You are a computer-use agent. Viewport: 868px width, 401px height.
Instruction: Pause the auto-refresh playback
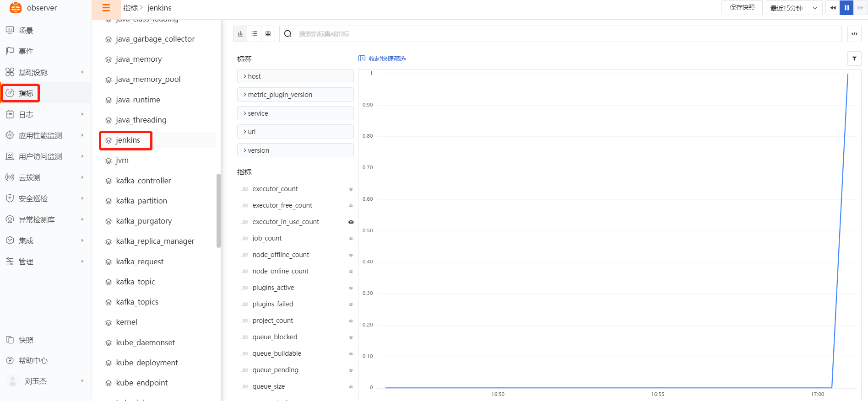tap(846, 8)
